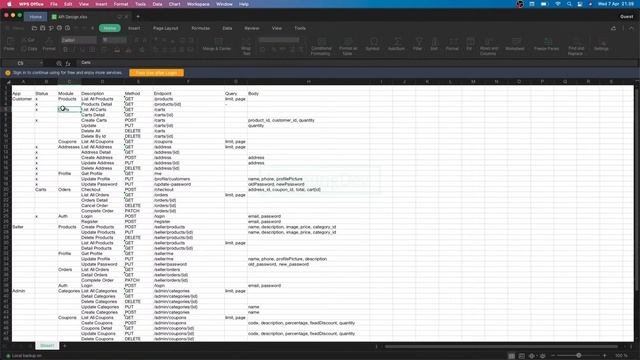Click the fx insert function icon
The height and width of the screenshot is (360, 640).
coord(68,63)
